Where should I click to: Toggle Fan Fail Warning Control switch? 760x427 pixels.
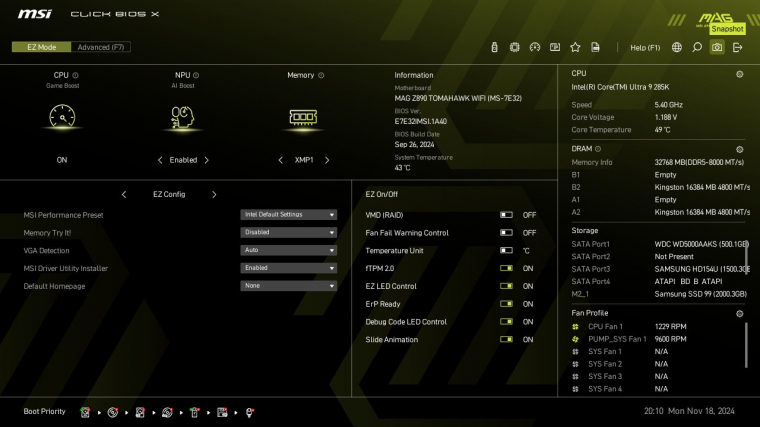(506, 233)
